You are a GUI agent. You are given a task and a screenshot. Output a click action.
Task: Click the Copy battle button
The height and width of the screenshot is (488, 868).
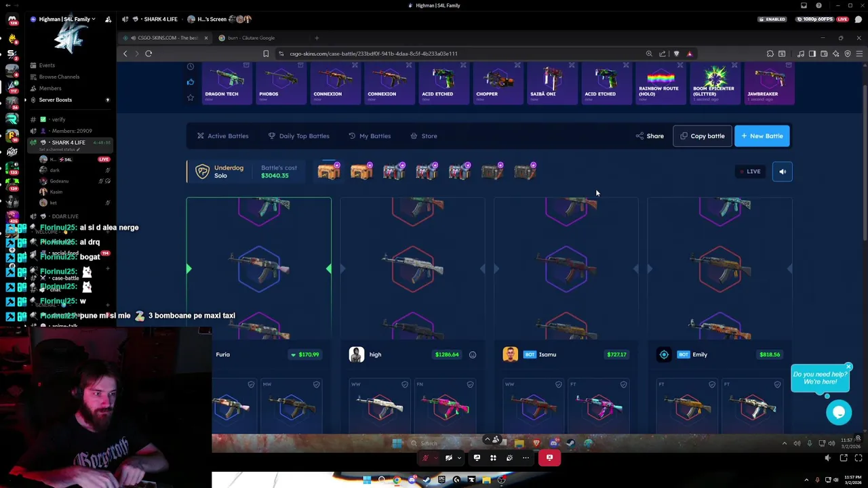pos(702,136)
